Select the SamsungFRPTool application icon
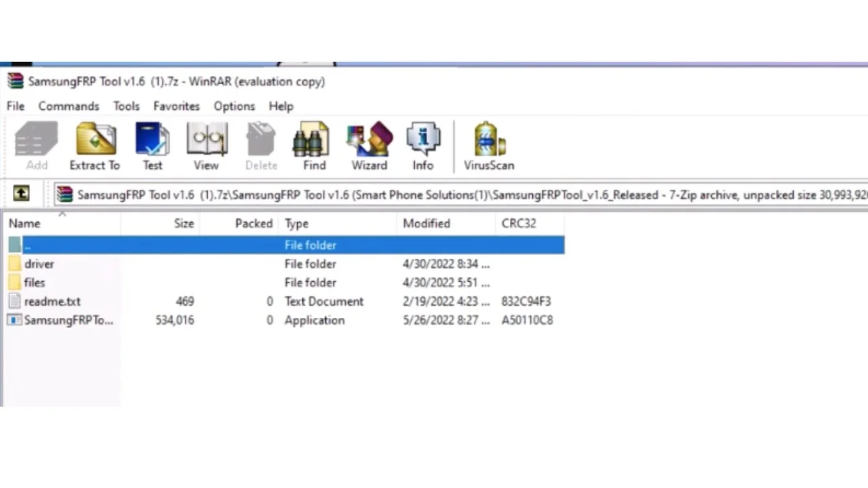The width and height of the screenshot is (868, 488). [x=15, y=320]
